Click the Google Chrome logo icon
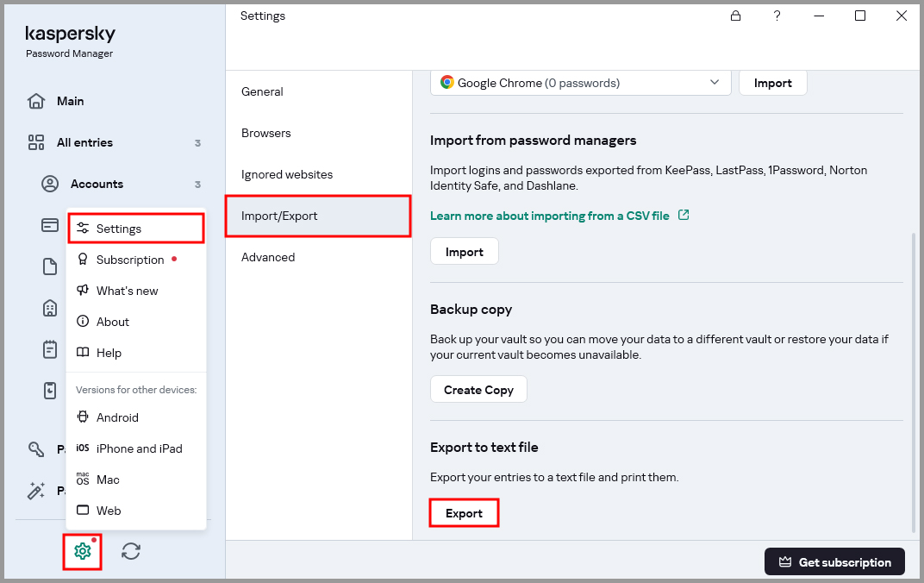Viewport: 924px width, 583px height. (x=447, y=83)
